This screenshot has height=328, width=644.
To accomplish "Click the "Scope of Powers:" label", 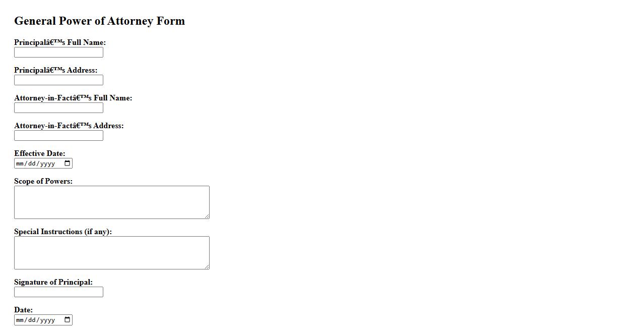I will click(x=43, y=181).
